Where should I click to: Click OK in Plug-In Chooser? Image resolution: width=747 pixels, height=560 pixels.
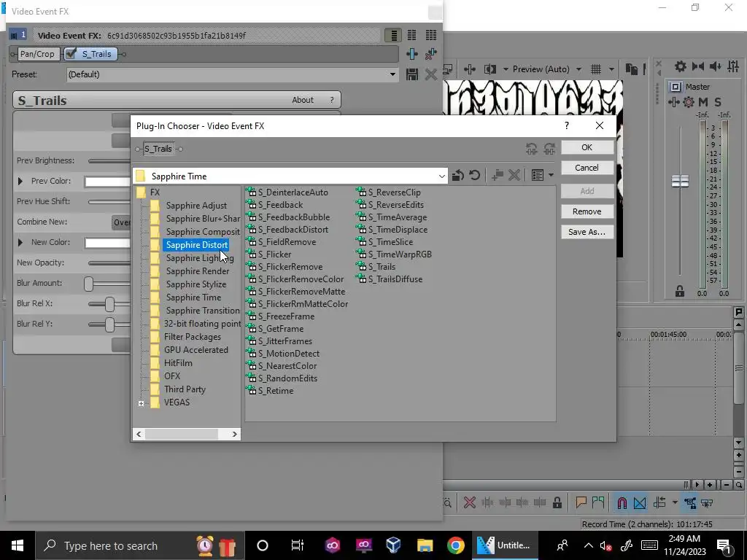pyautogui.click(x=587, y=147)
